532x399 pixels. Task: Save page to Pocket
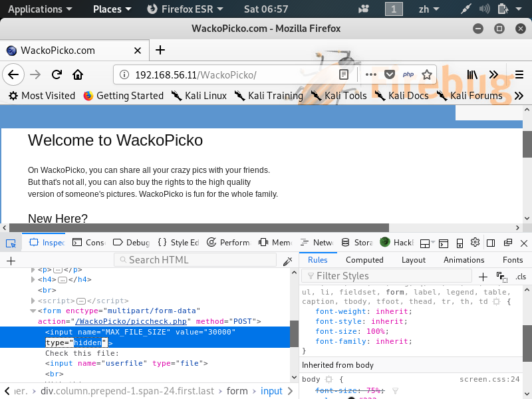click(x=389, y=74)
